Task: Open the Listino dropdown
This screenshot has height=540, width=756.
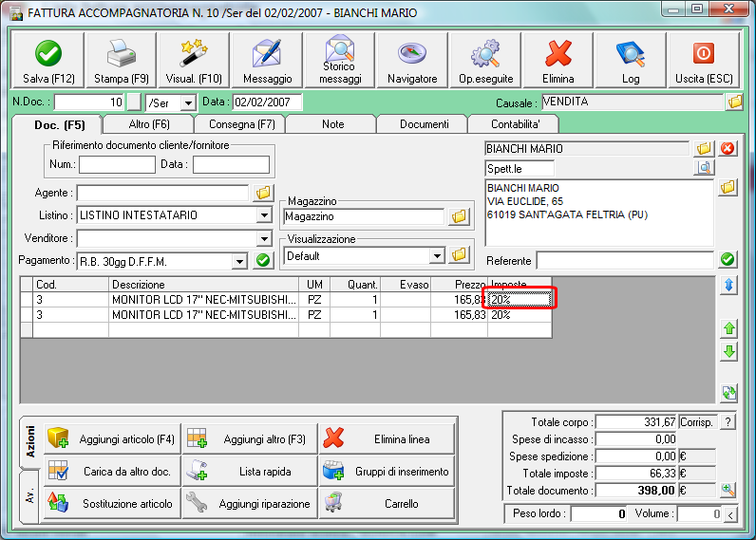Action: tap(264, 214)
